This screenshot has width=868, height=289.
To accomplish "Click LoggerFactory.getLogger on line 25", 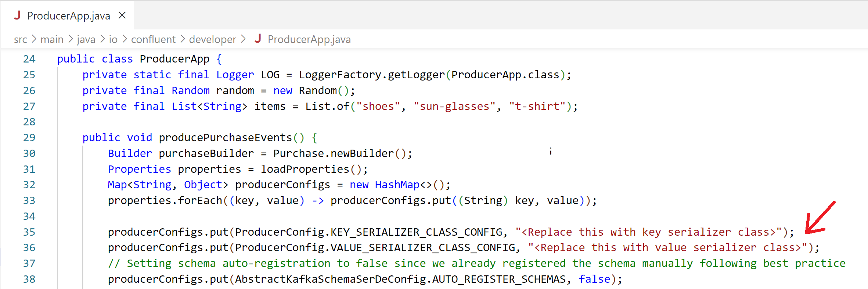I will (x=372, y=75).
